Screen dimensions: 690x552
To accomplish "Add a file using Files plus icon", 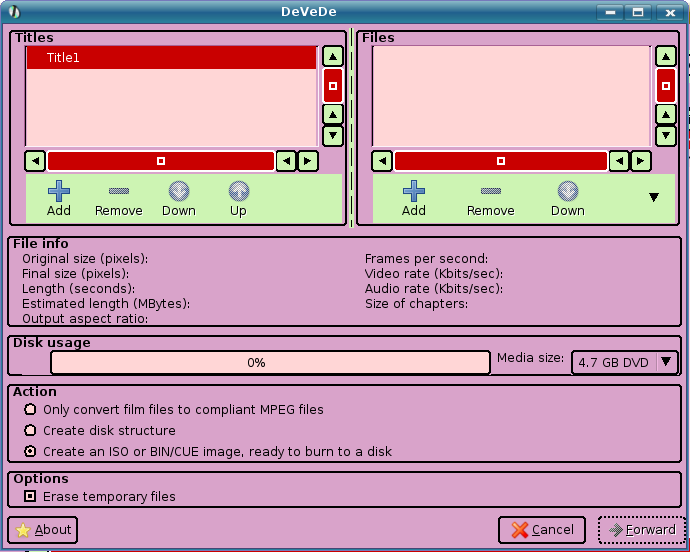I will 413,197.
